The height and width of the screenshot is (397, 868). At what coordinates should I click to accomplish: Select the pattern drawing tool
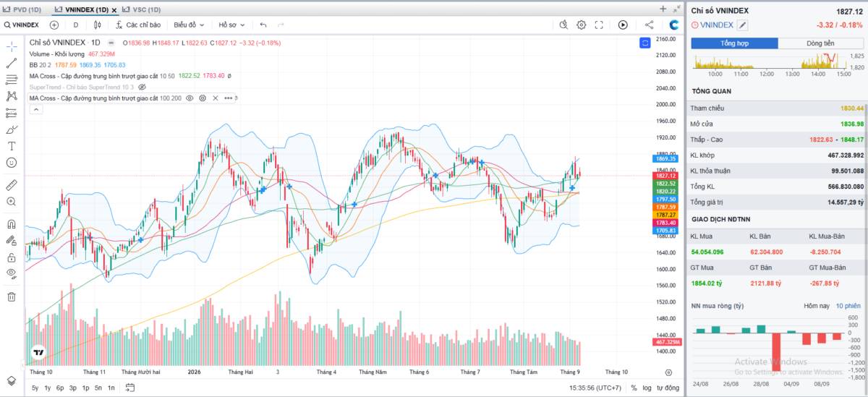click(x=12, y=96)
